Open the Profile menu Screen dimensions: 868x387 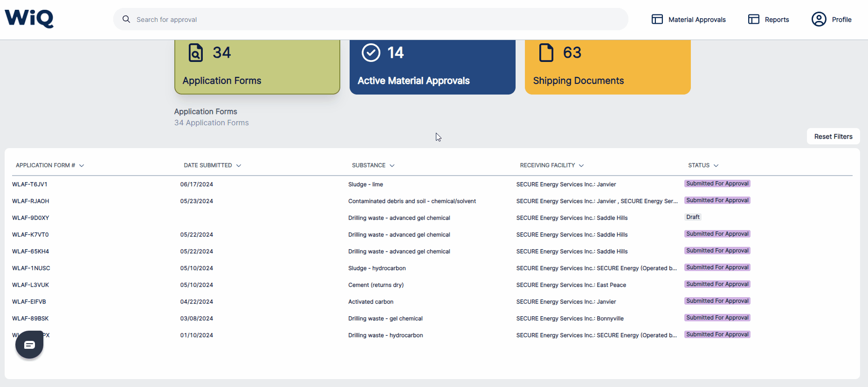coord(832,20)
